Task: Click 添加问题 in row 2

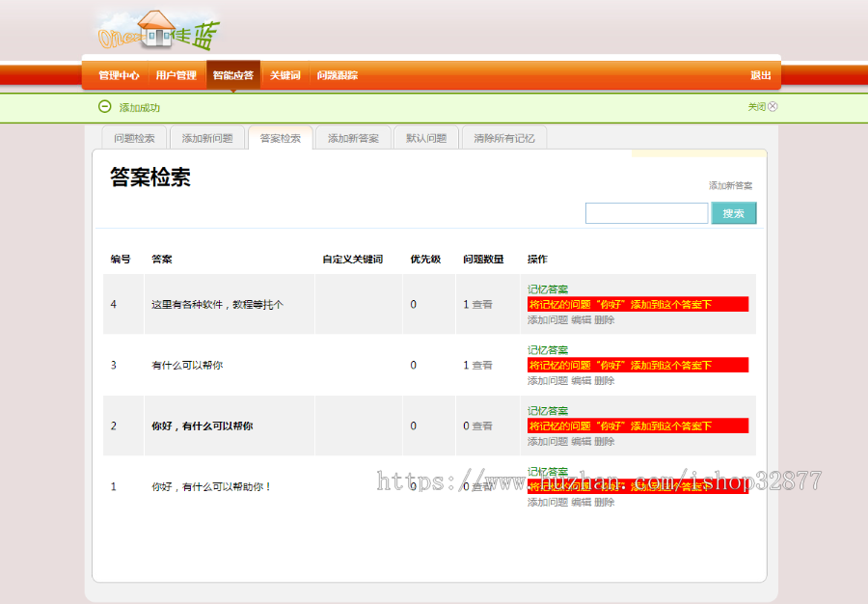Action: tap(548, 442)
